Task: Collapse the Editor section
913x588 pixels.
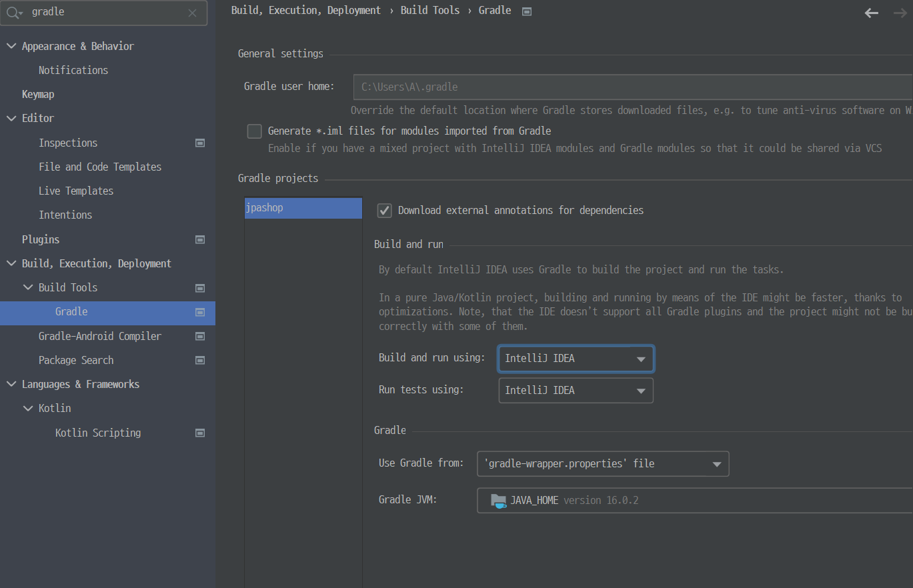Action: [11, 118]
